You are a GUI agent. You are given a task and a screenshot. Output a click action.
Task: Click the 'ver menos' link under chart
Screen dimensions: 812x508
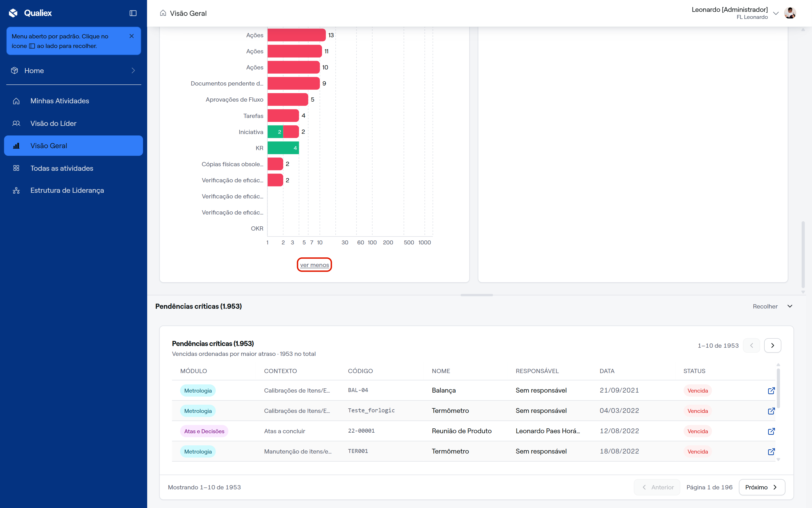(x=314, y=265)
